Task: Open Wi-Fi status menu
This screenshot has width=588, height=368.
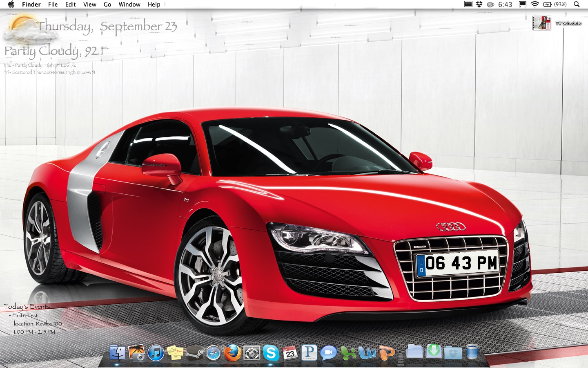Action: click(x=535, y=4)
